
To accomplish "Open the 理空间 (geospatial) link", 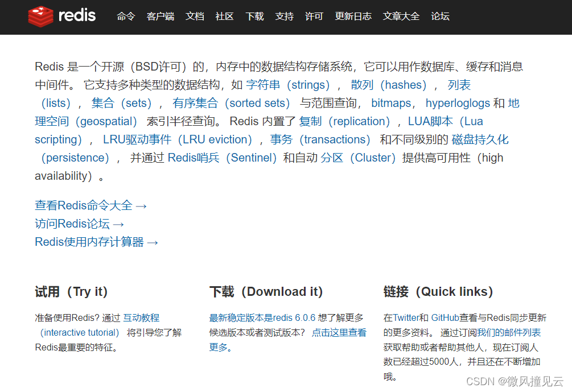I will tap(86, 121).
